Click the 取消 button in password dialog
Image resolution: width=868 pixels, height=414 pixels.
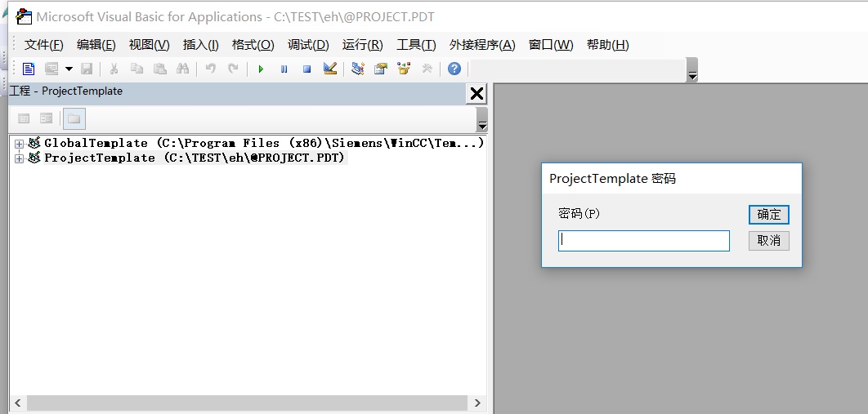click(768, 240)
